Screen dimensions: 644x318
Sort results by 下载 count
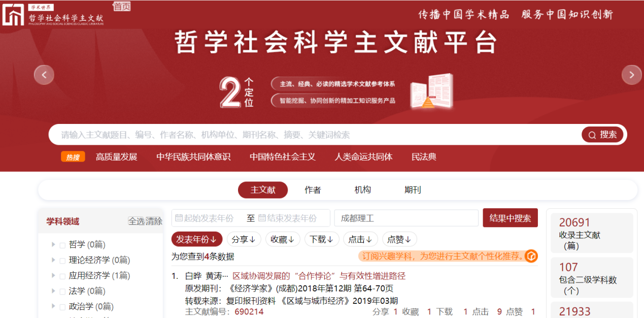tap(322, 239)
